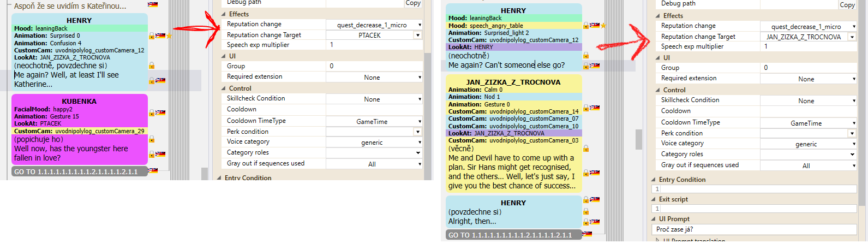Click scrollbar thumb beside the JAN_ZIZKA dialogue node
868x243 pixels.
[639, 139]
